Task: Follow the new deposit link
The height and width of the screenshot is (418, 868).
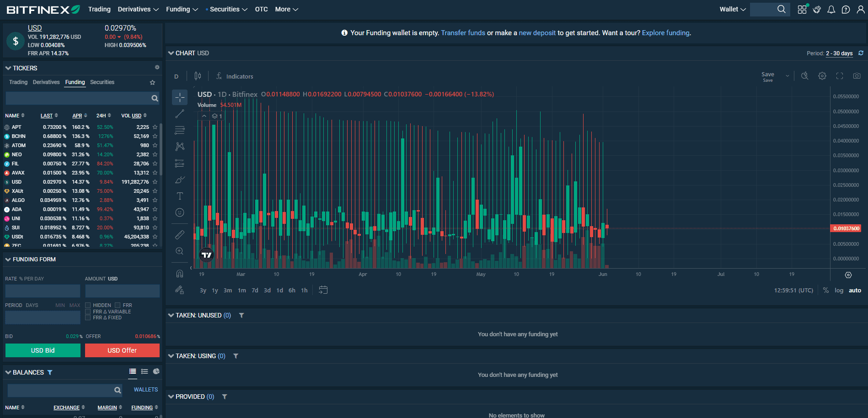Action: pyautogui.click(x=537, y=33)
